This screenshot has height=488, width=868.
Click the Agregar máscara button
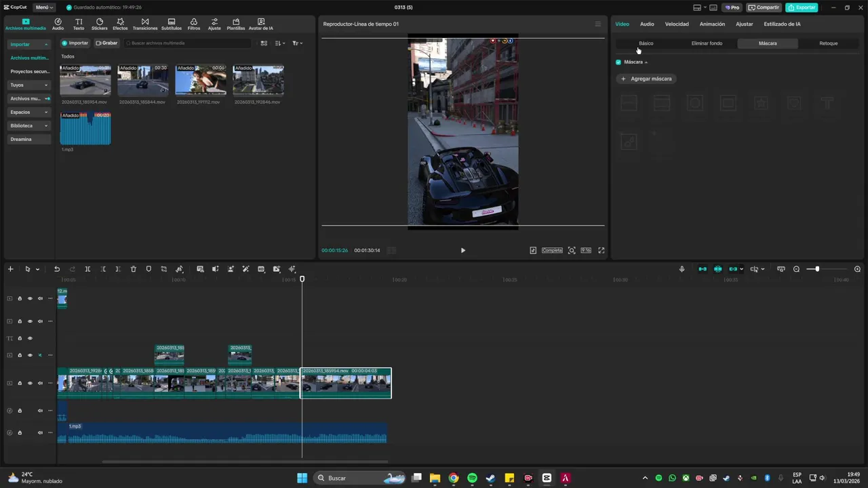(x=646, y=79)
